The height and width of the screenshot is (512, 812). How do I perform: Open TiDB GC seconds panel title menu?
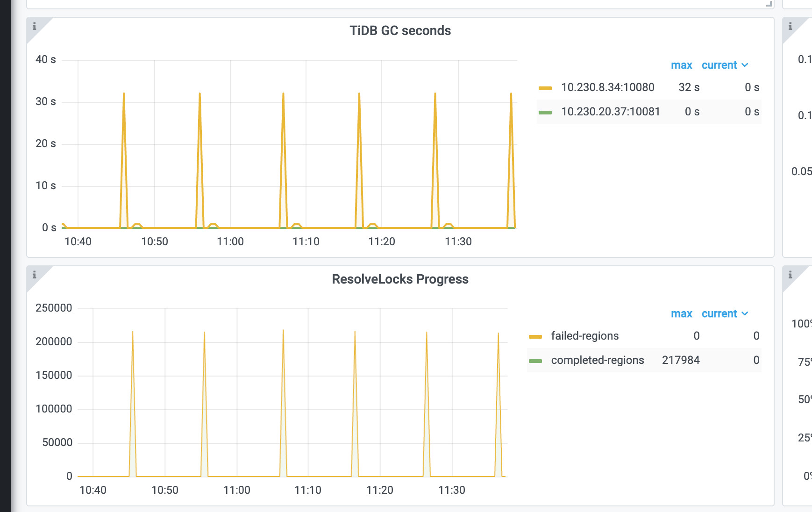click(400, 31)
